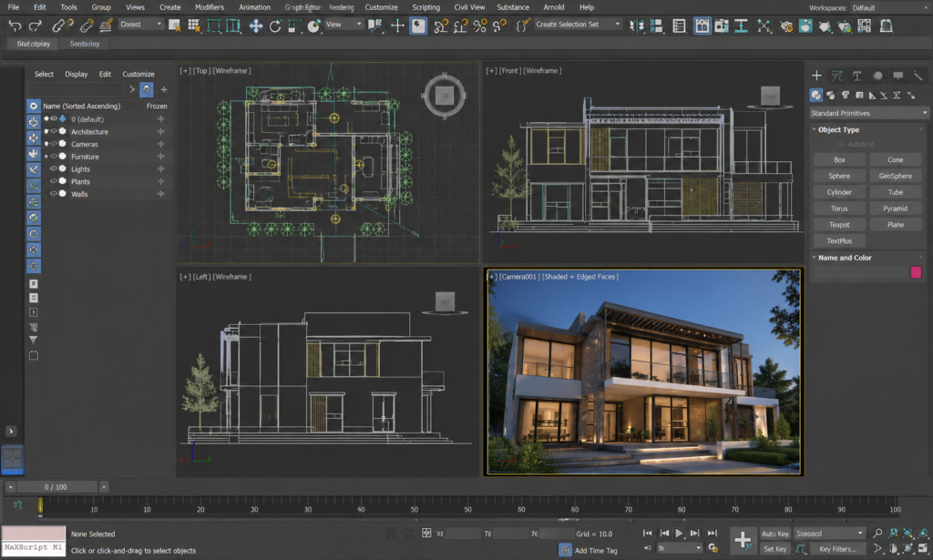933x560 pixels.
Task: Activate the Select and Rotate tool
Action: click(x=275, y=25)
